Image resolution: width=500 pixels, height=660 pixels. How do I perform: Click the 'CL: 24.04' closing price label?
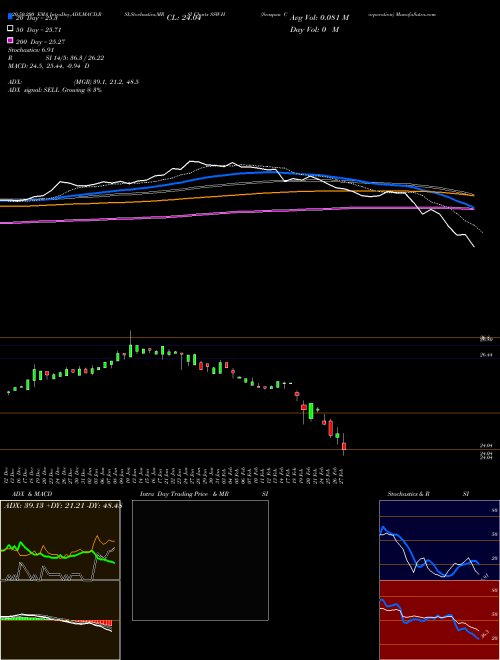coord(184,18)
